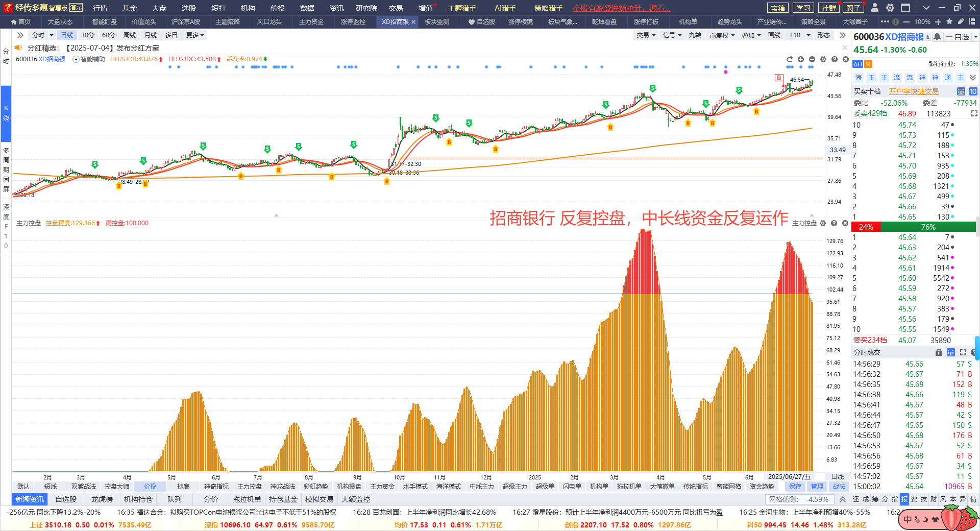
Task: Click the redo arrow icon above K-line chart
Action: [790, 59]
